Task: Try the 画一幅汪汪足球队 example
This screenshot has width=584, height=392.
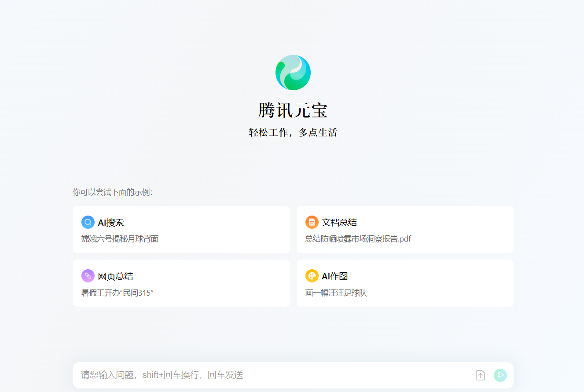Action: coord(336,293)
